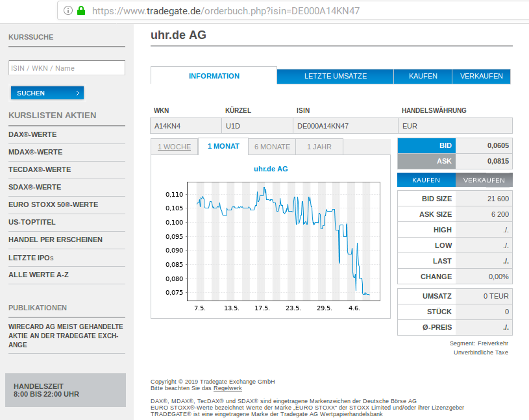Viewport: 529px width, 420px height.
Task: Click the Segment: Freiverkehr note
Action: [479, 343]
